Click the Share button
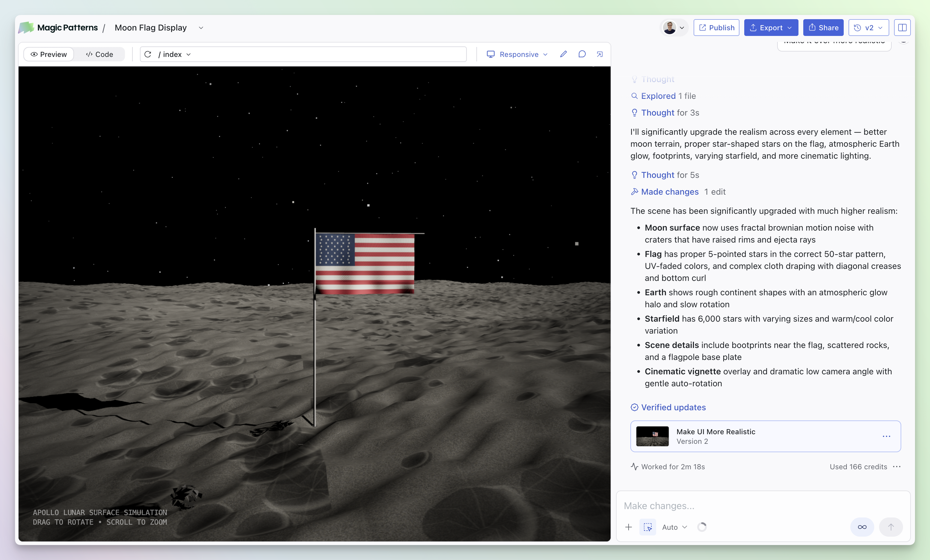930x560 pixels. [823, 28]
